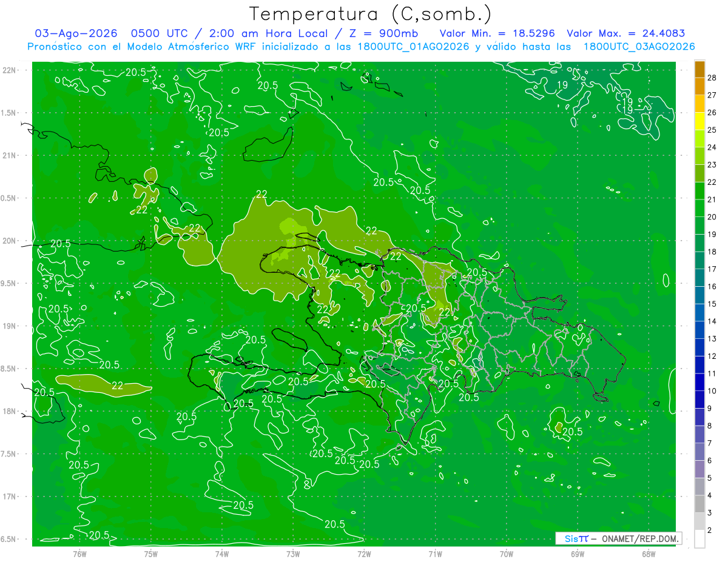Image resolution: width=728 pixels, height=562 pixels.
Task: Click the SisTT – ONAMET/REP.DOM. logo box
Action: click(619, 538)
